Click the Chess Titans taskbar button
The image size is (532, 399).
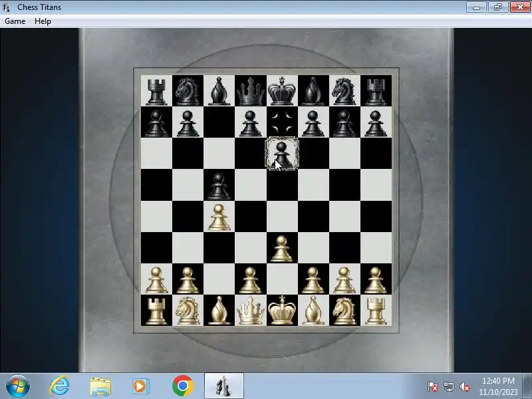[224, 386]
